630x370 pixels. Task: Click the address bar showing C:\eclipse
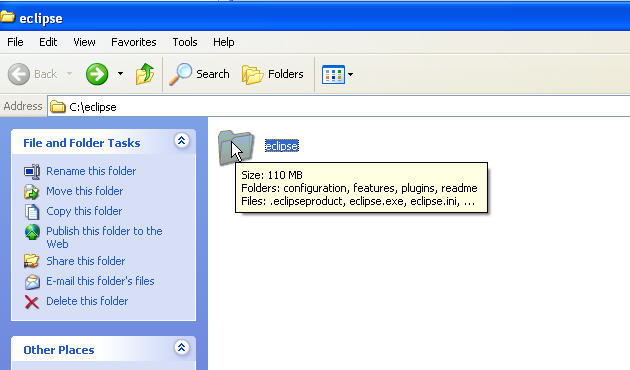pyautogui.click(x=338, y=107)
